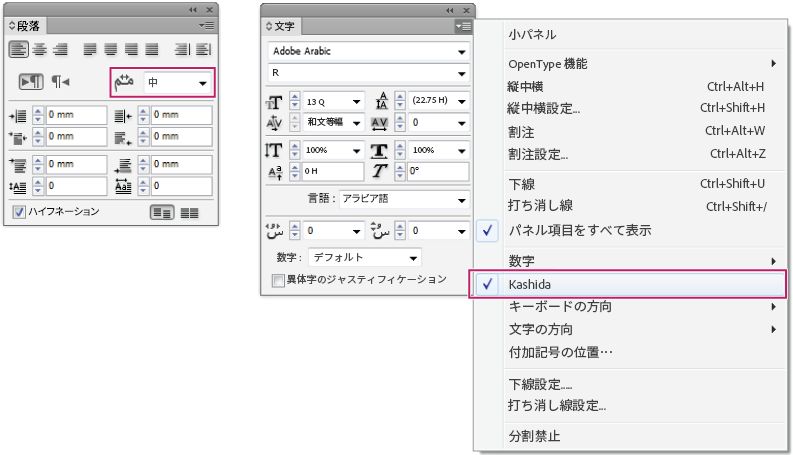Click the skew angle field showing 0°

coord(438,171)
